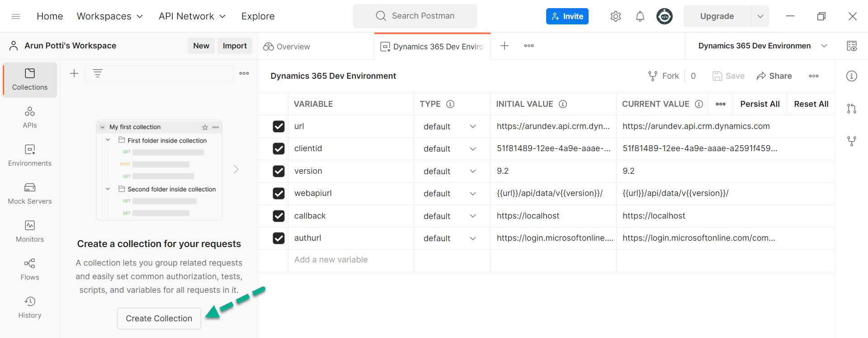Open the Upgrade dropdown arrow
The width and height of the screenshot is (868, 338).
click(760, 16)
